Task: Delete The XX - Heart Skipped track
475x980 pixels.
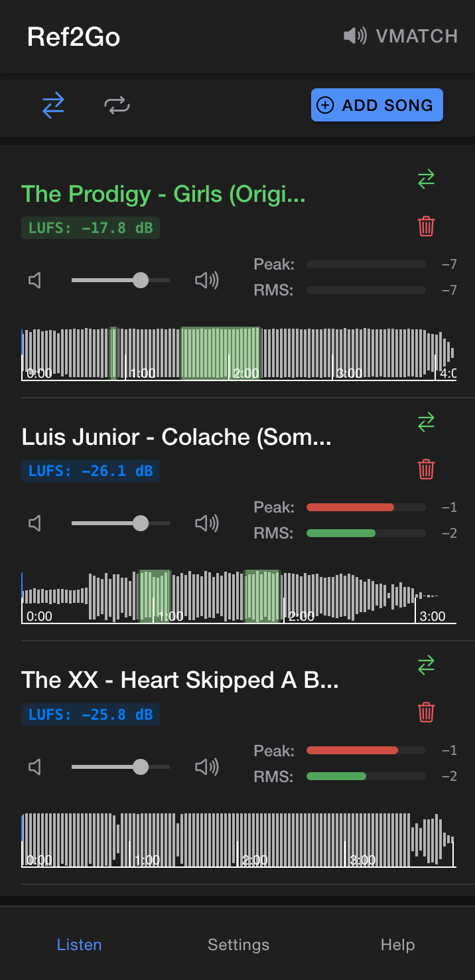Action: 426,712
